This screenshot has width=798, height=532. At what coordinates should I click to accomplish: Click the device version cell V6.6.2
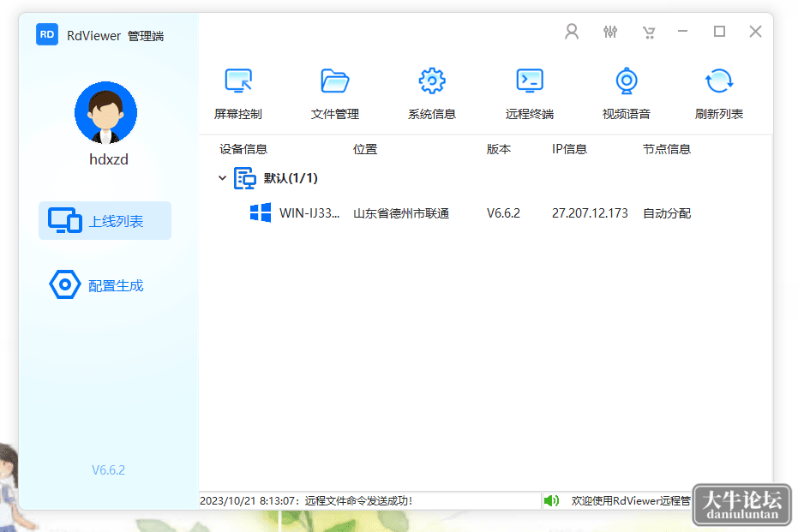pyautogui.click(x=503, y=213)
